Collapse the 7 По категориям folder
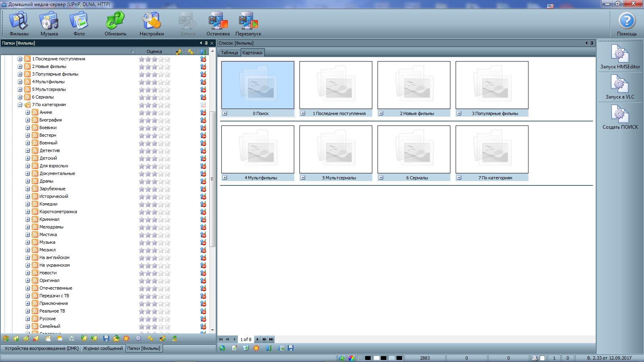Screen dimensions: 644x362 [20, 105]
